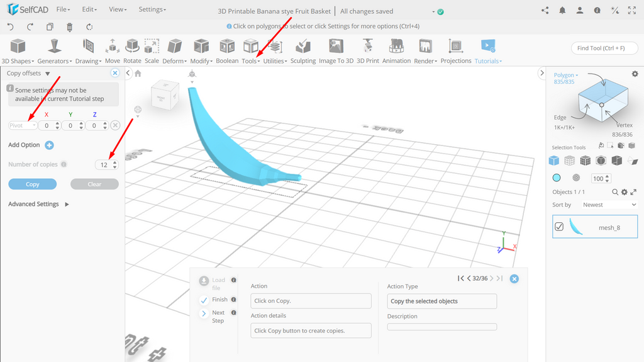644x362 pixels.
Task: Click the info icon in top bar
Action: tap(597, 11)
